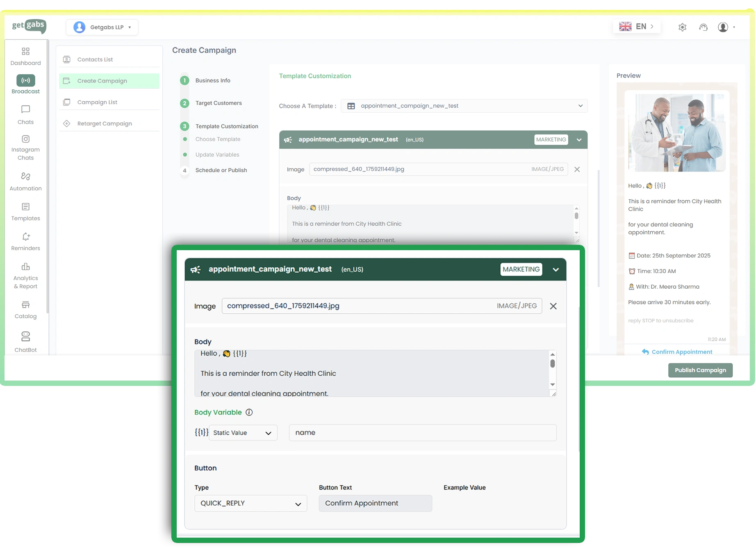This screenshot has height=552, width=756.
Task: Open the ChatBot sidebar icon
Action: (25, 337)
